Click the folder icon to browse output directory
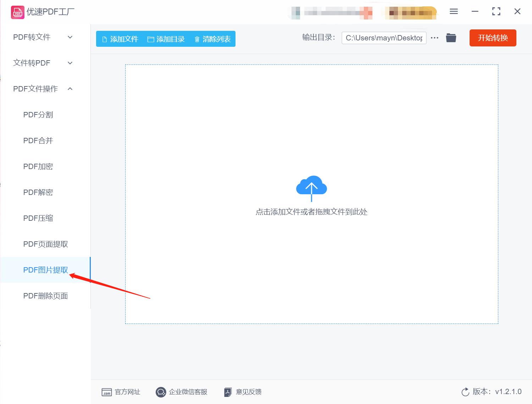532x404 pixels. pos(451,38)
